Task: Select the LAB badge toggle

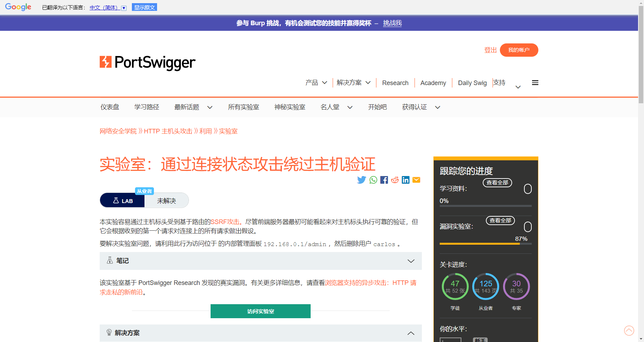Action: (122, 200)
